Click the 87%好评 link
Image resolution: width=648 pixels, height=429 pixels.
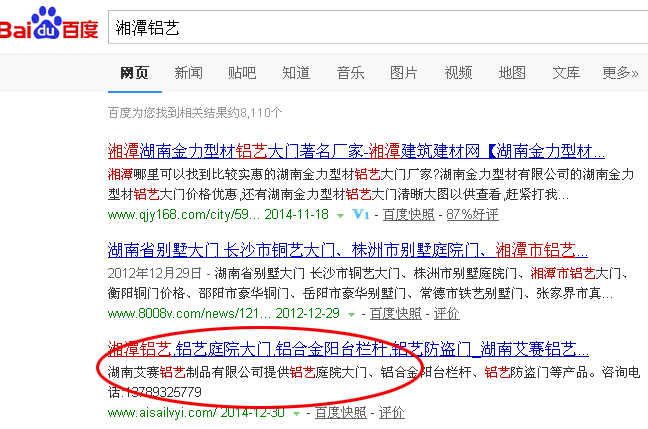[472, 214]
